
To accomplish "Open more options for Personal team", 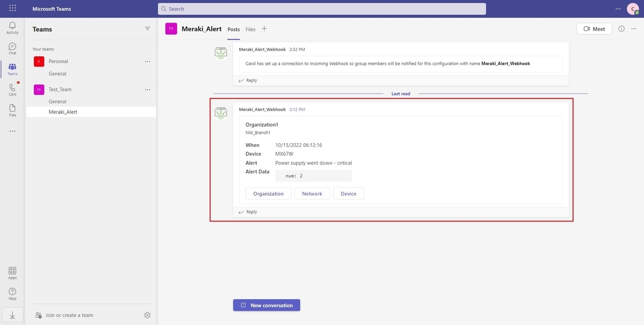I will [x=148, y=62].
